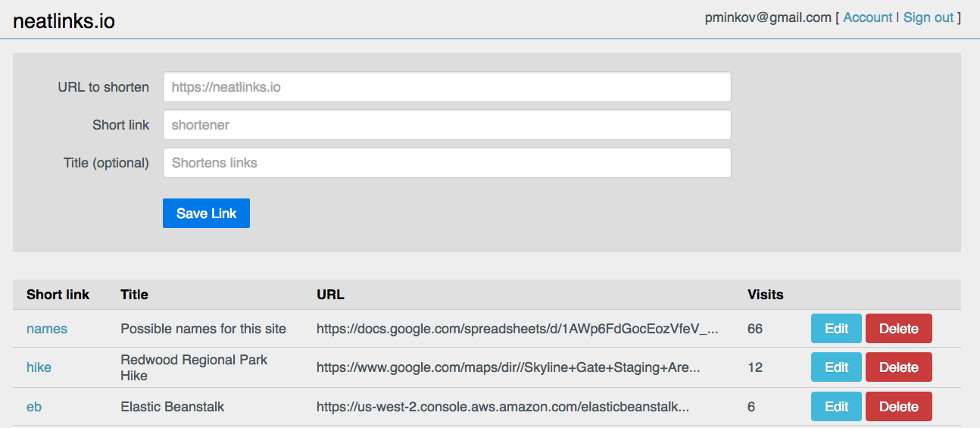The image size is (980, 428).
Task: Edit the 'names' link row
Action: tap(836, 329)
